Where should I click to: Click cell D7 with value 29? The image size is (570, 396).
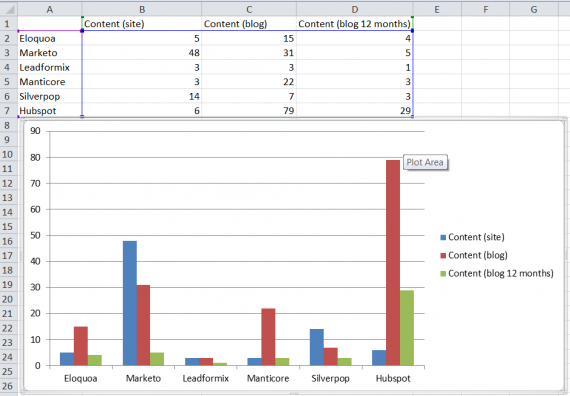pyautogui.click(x=354, y=111)
